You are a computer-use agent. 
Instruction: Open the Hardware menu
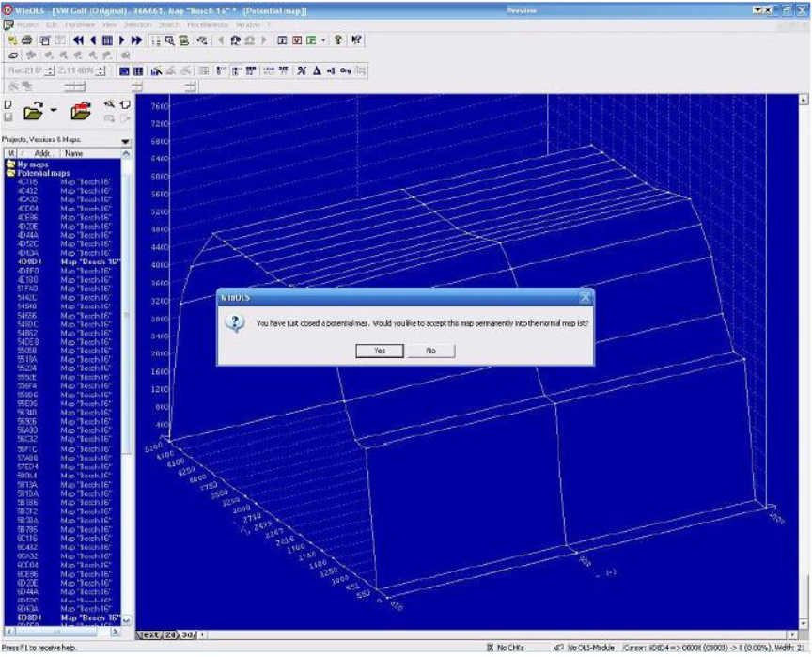coord(80,24)
